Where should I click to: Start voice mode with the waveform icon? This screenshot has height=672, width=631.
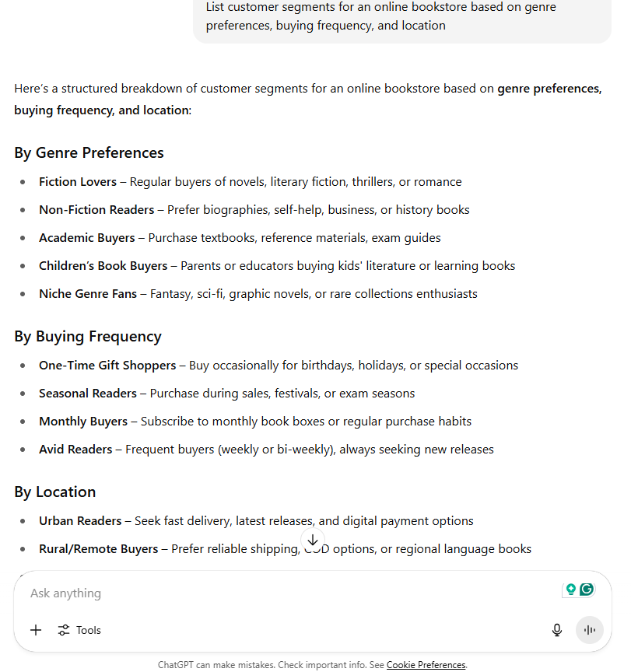(x=590, y=630)
